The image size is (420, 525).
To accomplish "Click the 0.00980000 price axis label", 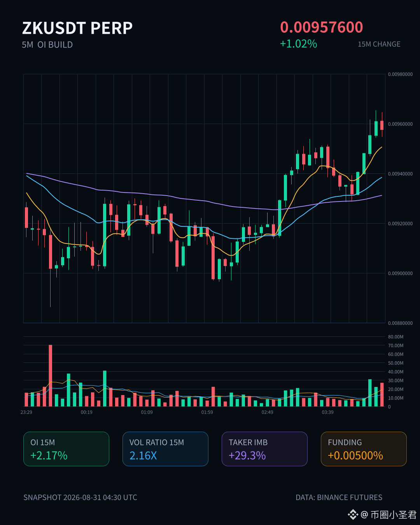I will coord(400,74).
